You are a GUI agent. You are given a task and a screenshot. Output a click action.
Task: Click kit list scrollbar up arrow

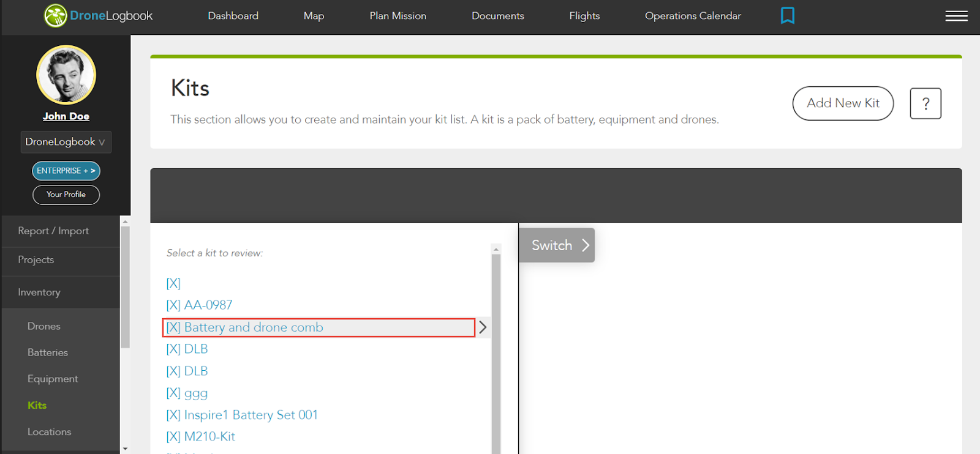496,249
